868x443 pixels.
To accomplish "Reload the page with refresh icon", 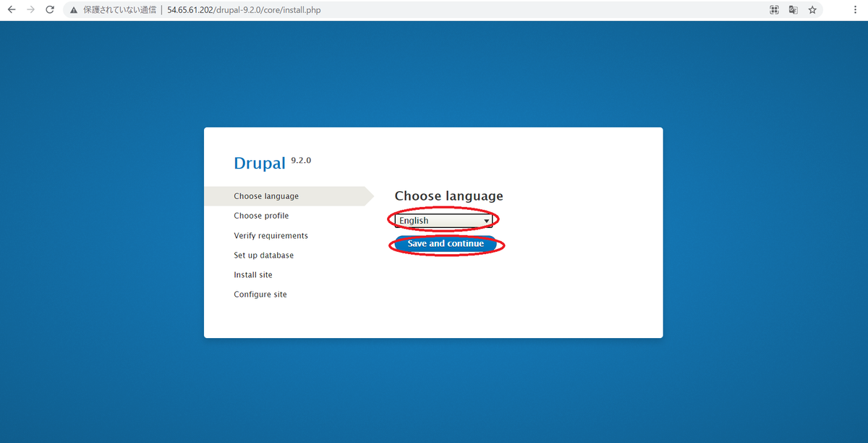I will 50,10.
